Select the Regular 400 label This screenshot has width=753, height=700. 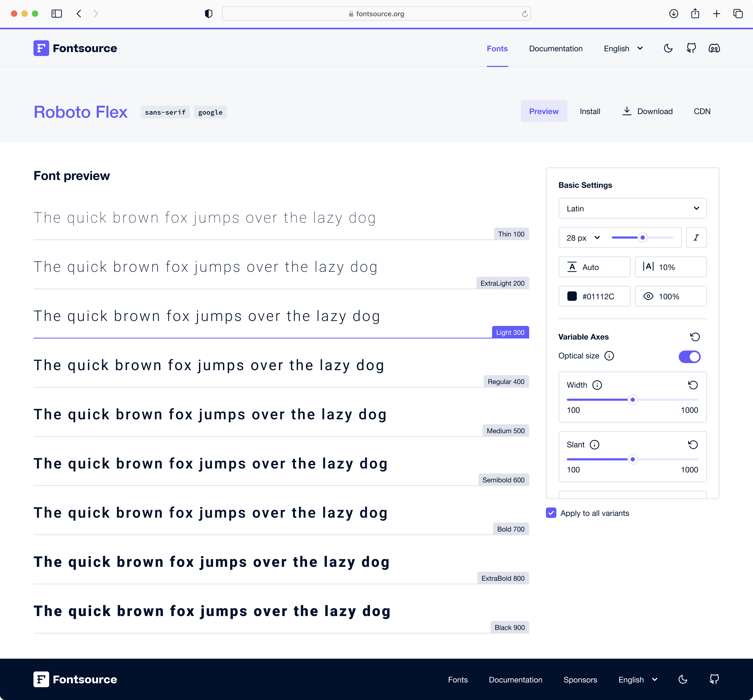pos(506,381)
